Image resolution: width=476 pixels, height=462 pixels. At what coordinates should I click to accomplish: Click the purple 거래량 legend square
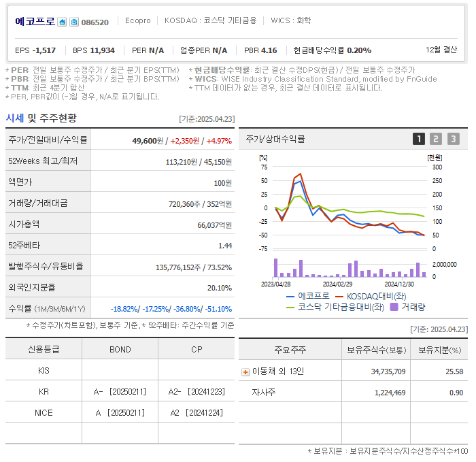point(394,307)
